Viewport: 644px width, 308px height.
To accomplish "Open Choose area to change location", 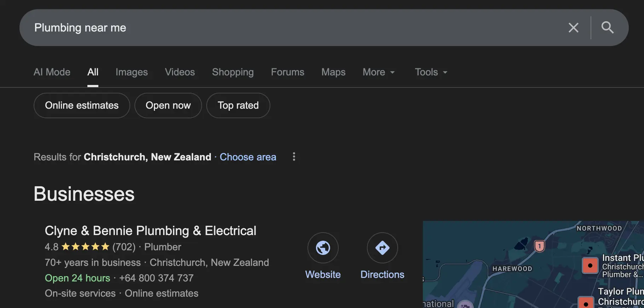I will click(x=248, y=157).
